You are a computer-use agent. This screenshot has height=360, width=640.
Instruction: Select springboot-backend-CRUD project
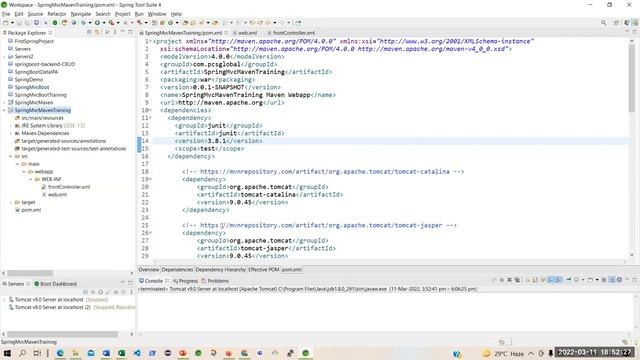44,64
